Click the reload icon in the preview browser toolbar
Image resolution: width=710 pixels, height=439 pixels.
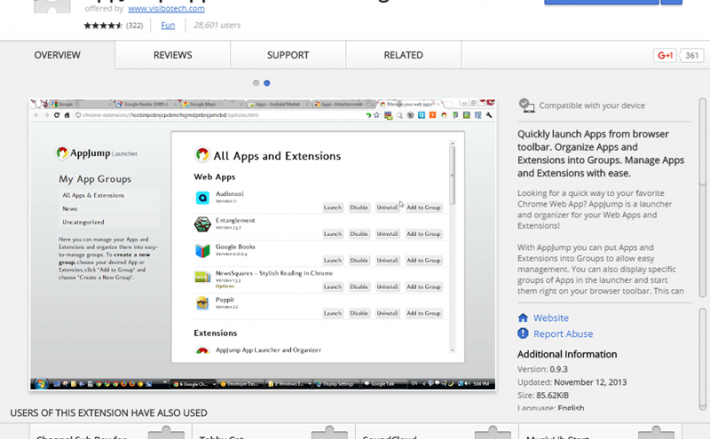[57, 115]
